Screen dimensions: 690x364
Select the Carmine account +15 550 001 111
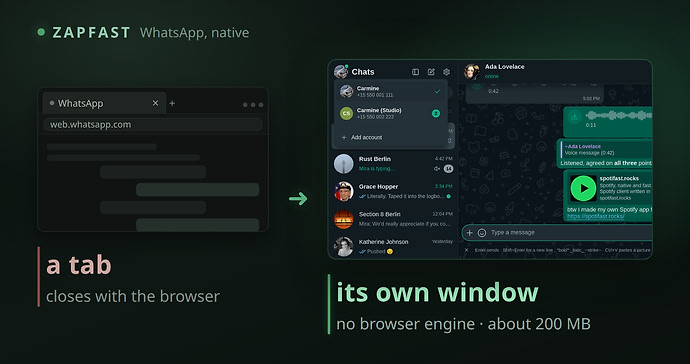point(391,91)
